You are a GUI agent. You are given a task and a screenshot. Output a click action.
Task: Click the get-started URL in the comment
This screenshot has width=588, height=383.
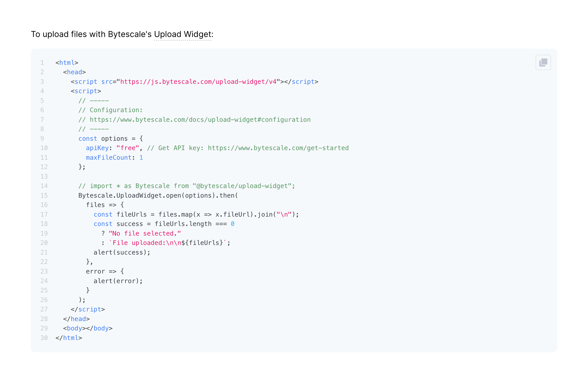[x=278, y=148]
